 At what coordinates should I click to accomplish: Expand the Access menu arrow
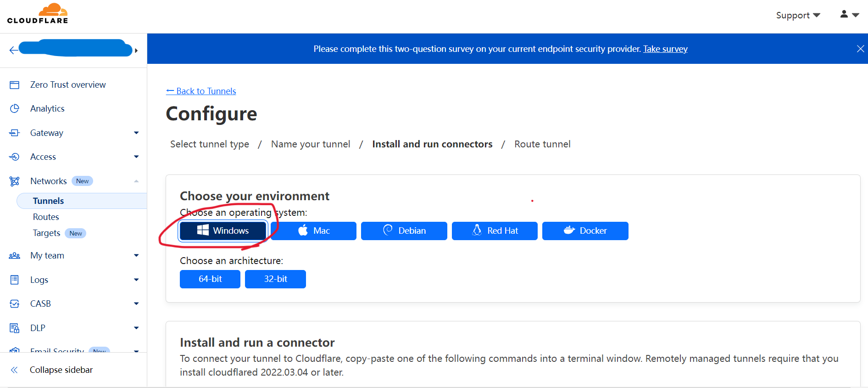(x=136, y=157)
